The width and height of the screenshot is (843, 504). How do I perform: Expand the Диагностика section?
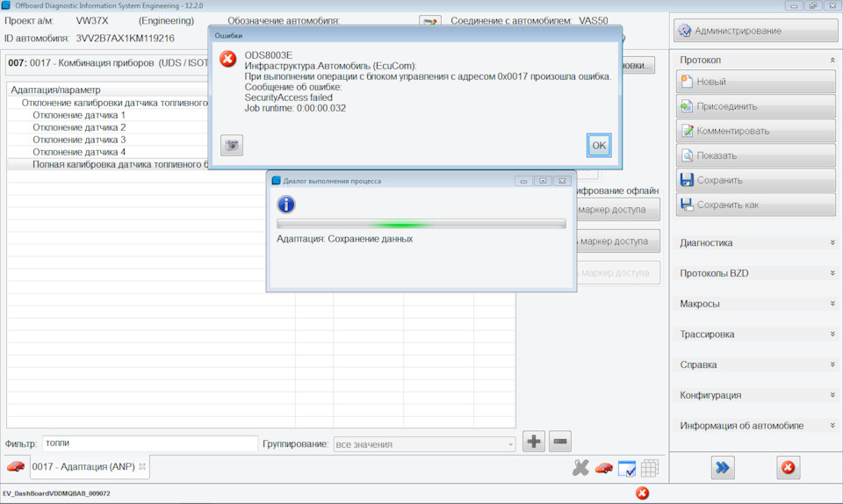[x=832, y=243]
